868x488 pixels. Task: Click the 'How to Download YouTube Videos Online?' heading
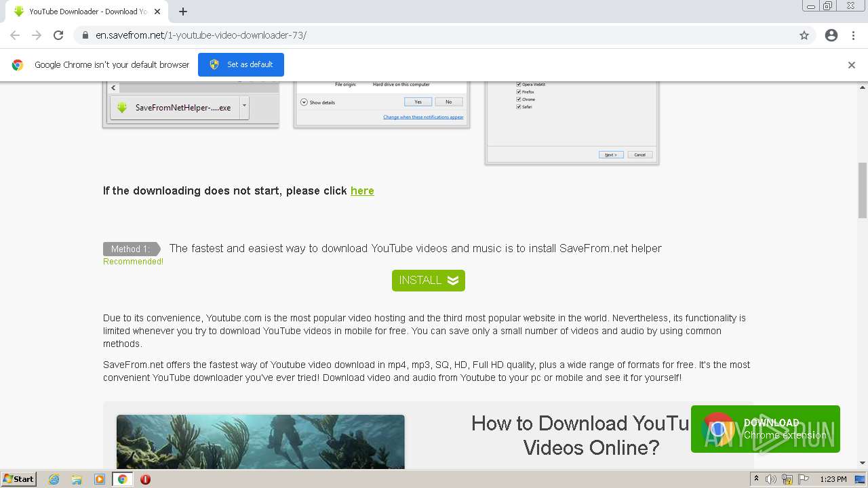[x=591, y=435]
